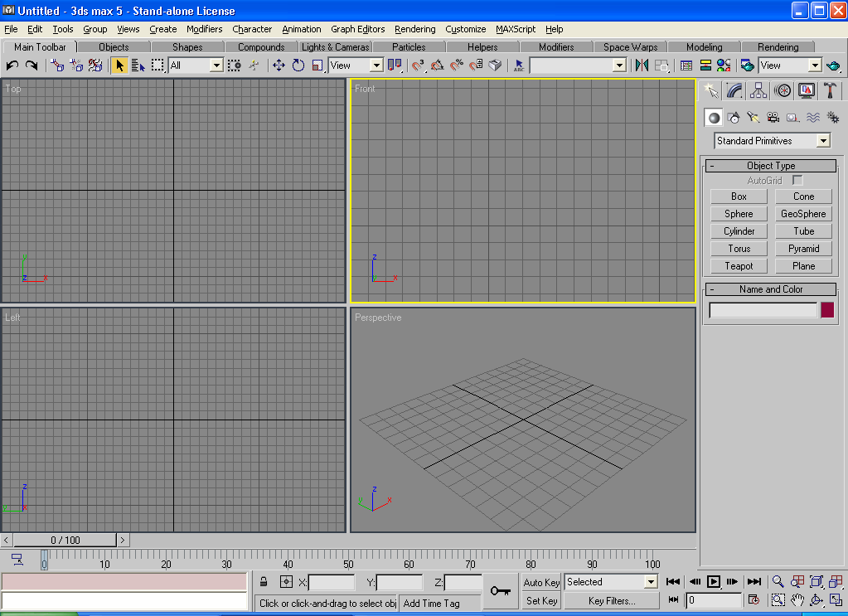Toggle the 3D Snap magnet

pos(418,65)
